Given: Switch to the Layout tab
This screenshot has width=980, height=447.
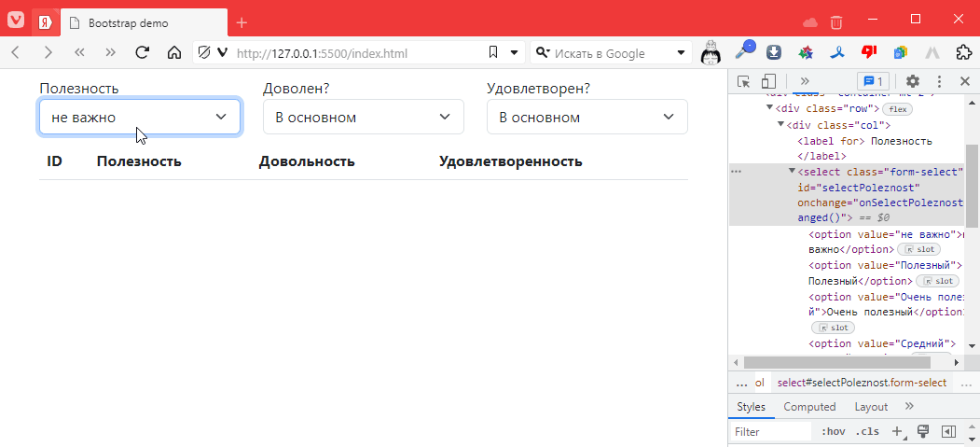Looking at the screenshot, I should click(871, 407).
